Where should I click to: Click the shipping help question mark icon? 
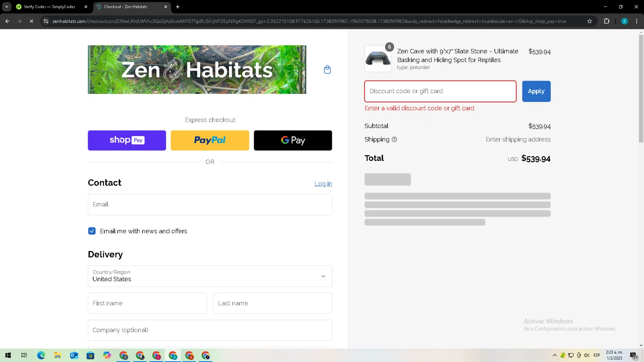[x=394, y=139]
